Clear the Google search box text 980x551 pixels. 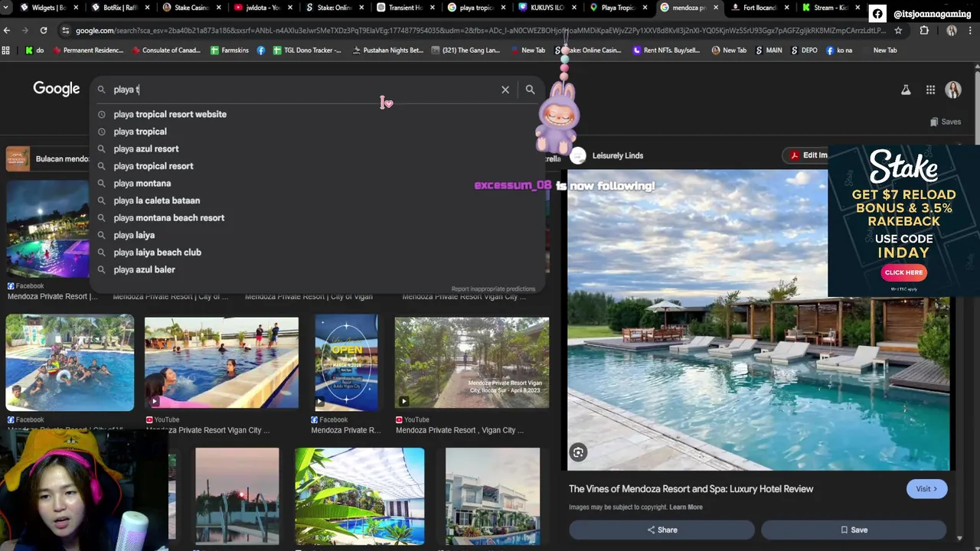(505, 90)
